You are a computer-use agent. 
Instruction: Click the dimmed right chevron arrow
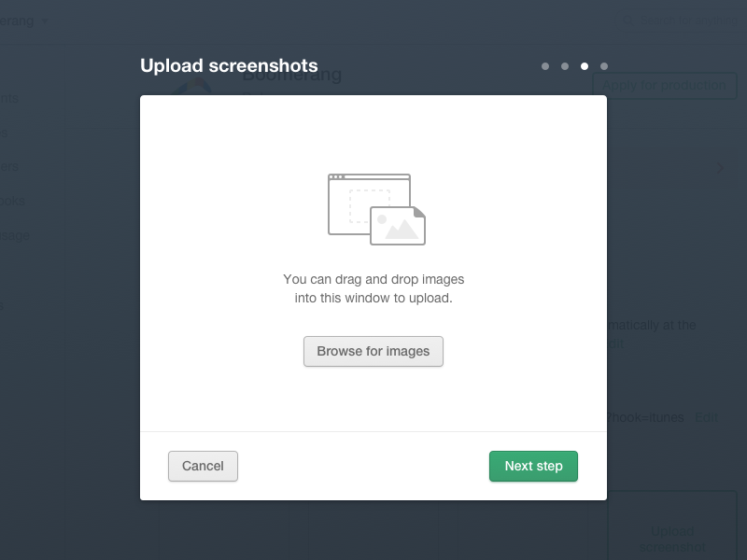pyautogui.click(x=720, y=168)
